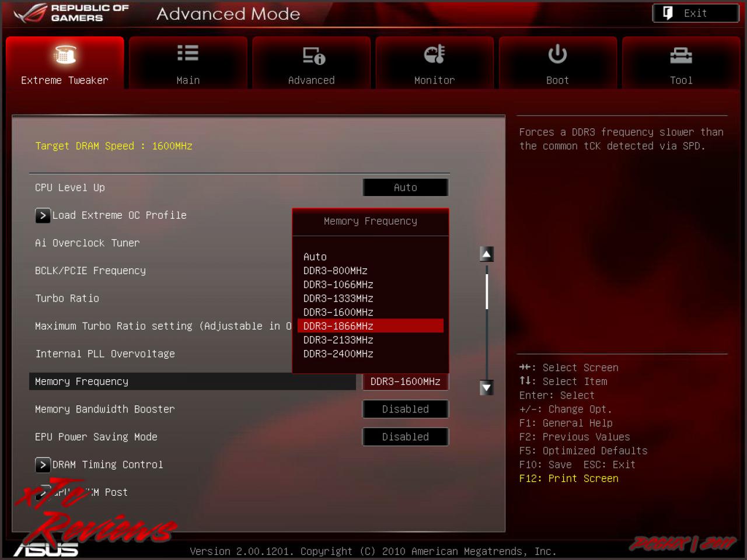
Task: Click the Main list icon
Action: (x=188, y=53)
